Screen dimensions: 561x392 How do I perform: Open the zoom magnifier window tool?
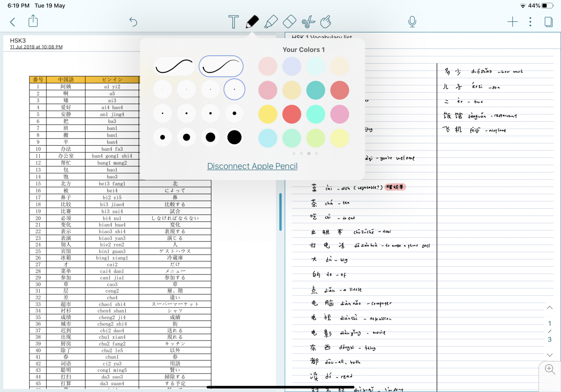click(x=549, y=369)
